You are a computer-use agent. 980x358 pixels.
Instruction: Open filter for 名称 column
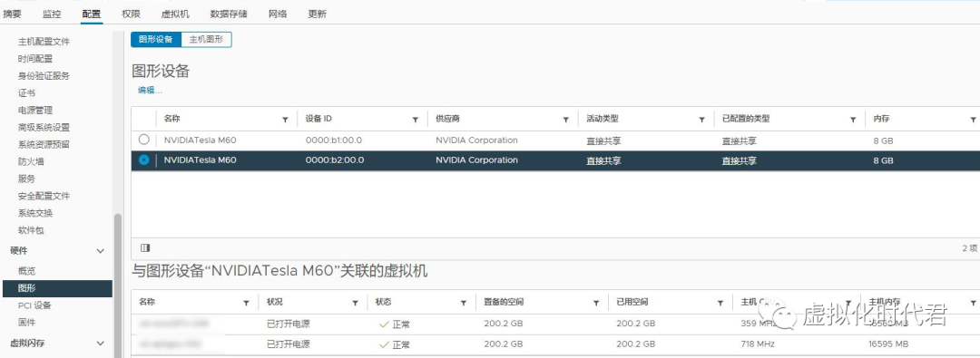click(x=285, y=120)
